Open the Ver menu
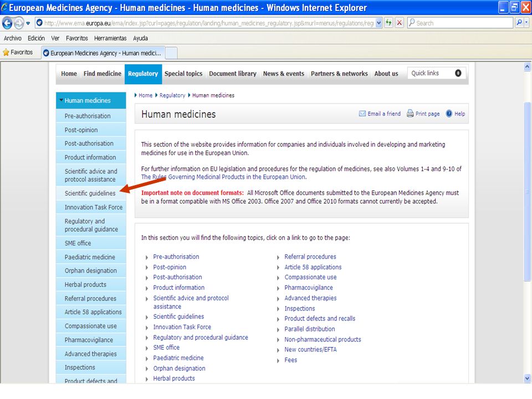The image size is (532, 399). pos(55,38)
